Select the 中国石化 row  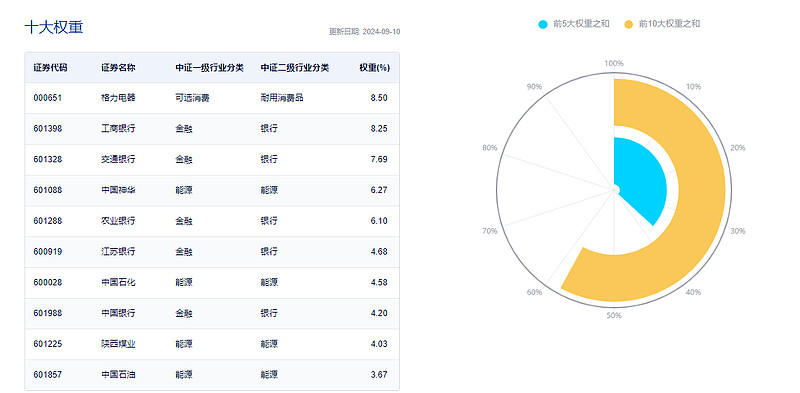click(212, 282)
